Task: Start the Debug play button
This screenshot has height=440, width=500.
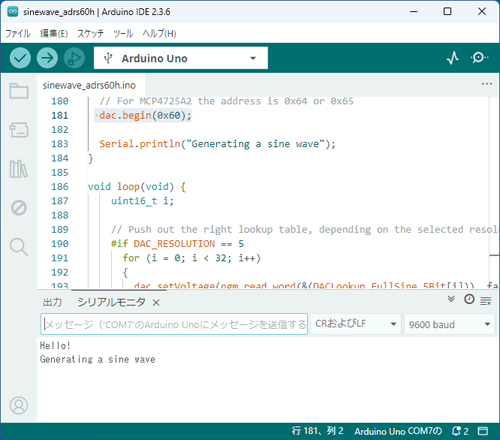Action: tap(74, 58)
